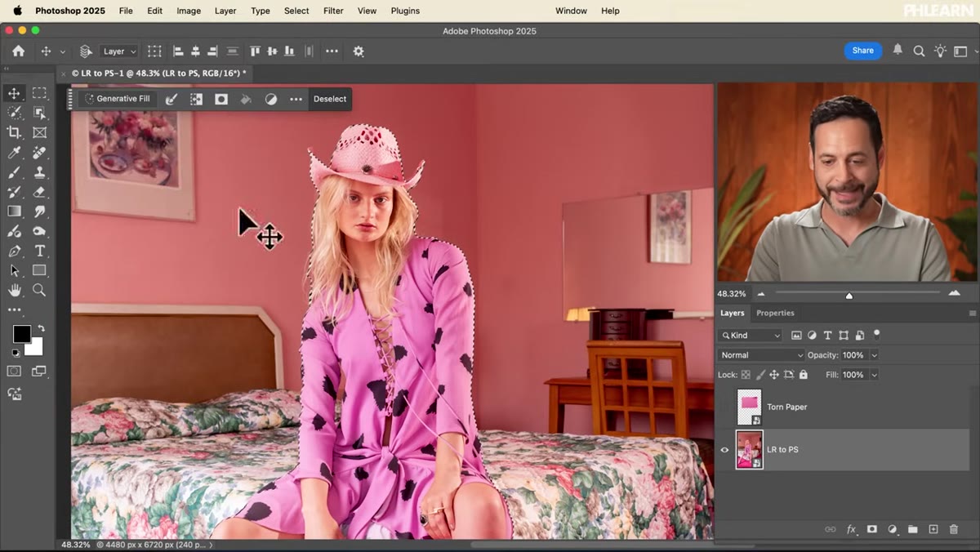Open the Apple menu
This screenshot has width=980, height=552.
tap(17, 11)
